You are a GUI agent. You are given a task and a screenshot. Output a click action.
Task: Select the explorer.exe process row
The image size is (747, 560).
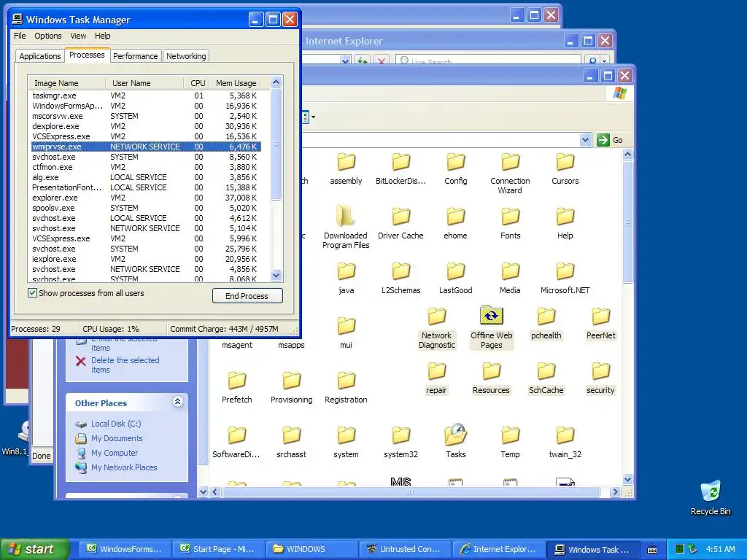(145, 198)
